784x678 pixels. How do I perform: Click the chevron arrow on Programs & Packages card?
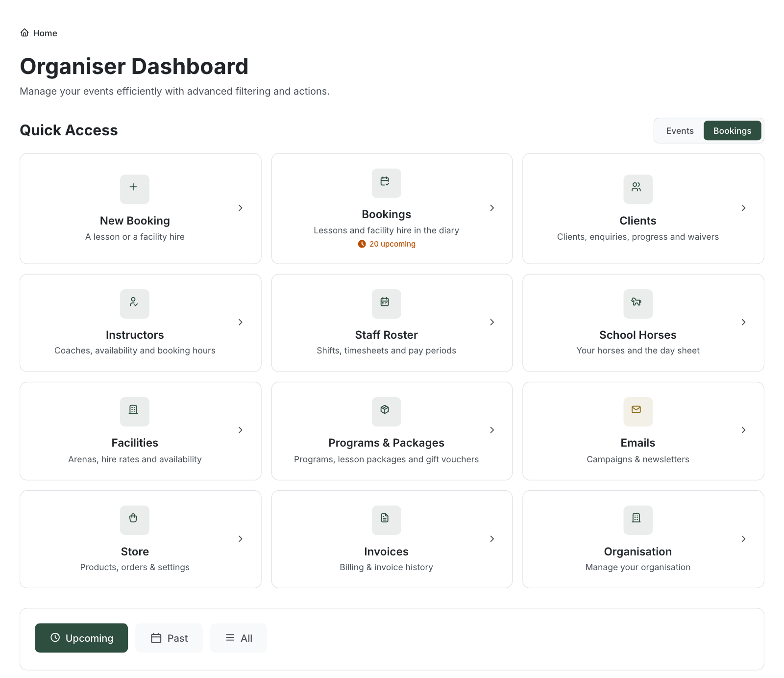(x=492, y=430)
